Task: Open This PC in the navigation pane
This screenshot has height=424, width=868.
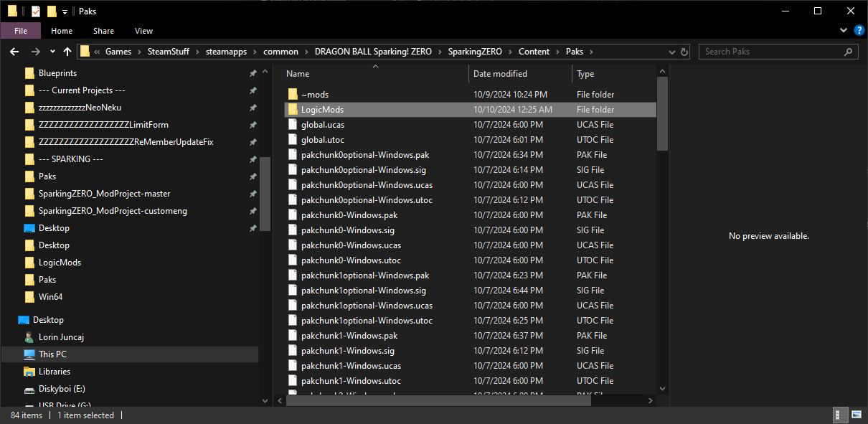Action: point(52,354)
